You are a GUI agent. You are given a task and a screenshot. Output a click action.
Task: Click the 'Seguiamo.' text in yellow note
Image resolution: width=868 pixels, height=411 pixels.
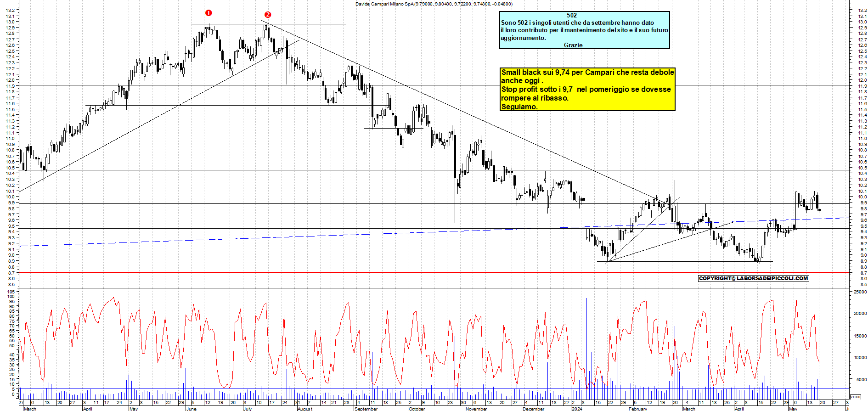coord(519,107)
